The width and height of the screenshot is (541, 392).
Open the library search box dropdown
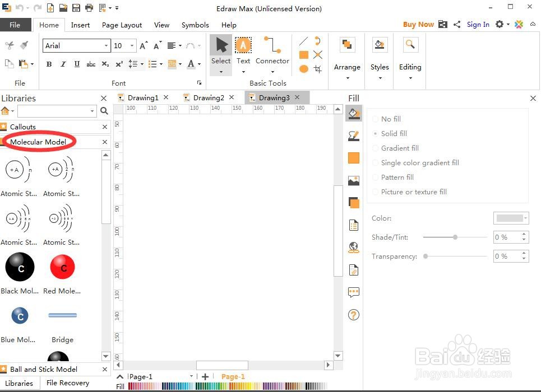pyautogui.click(x=92, y=111)
